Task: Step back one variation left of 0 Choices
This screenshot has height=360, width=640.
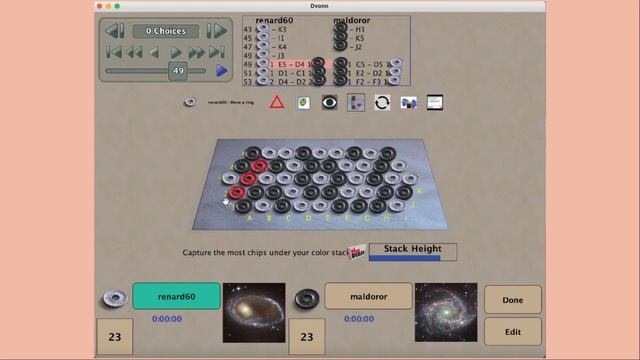Action: (114, 31)
